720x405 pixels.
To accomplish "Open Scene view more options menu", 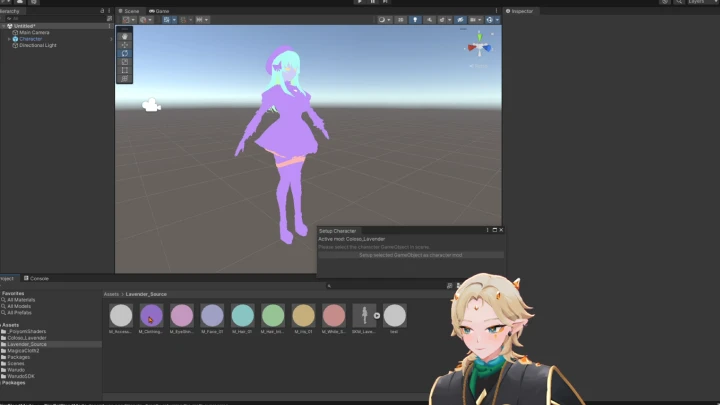I will click(x=496, y=11).
